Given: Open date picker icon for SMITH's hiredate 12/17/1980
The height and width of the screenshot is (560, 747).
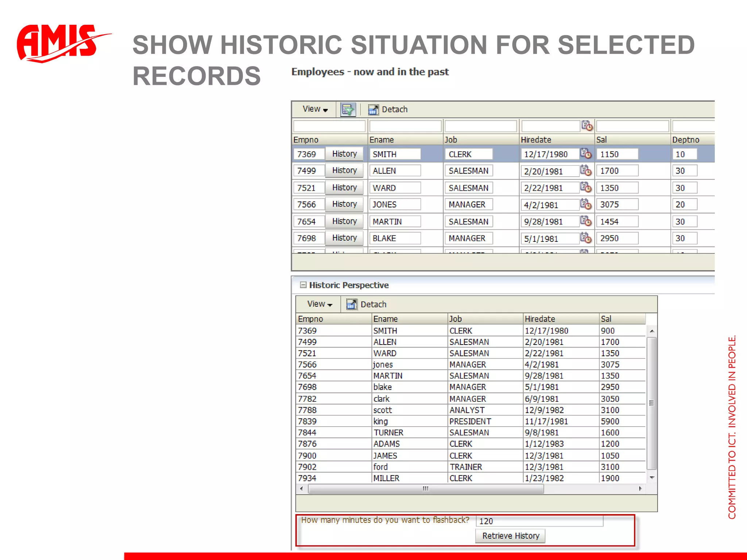Looking at the screenshot, I should pos(585,153).
